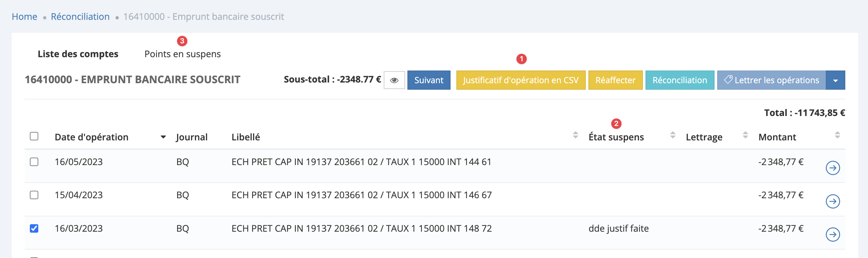Viewport: 868px width, 258px height.
Task: Select libellé ending INT 146 67
Action: click(x=362, y=195)
